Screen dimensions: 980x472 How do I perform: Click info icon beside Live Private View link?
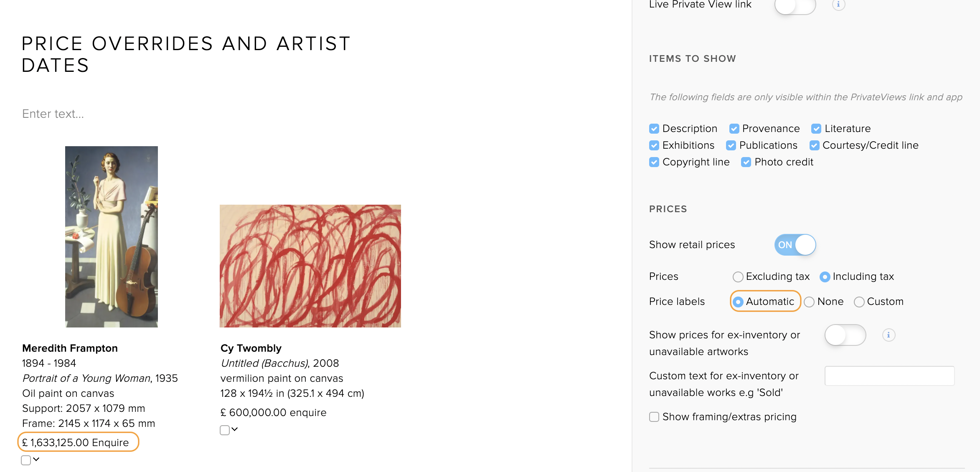pos(838,5)
